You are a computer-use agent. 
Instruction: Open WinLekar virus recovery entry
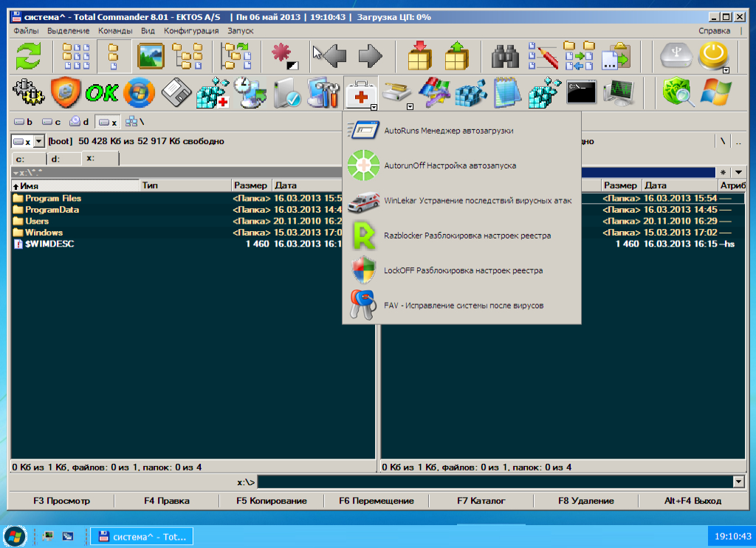(x=461, y=200)
